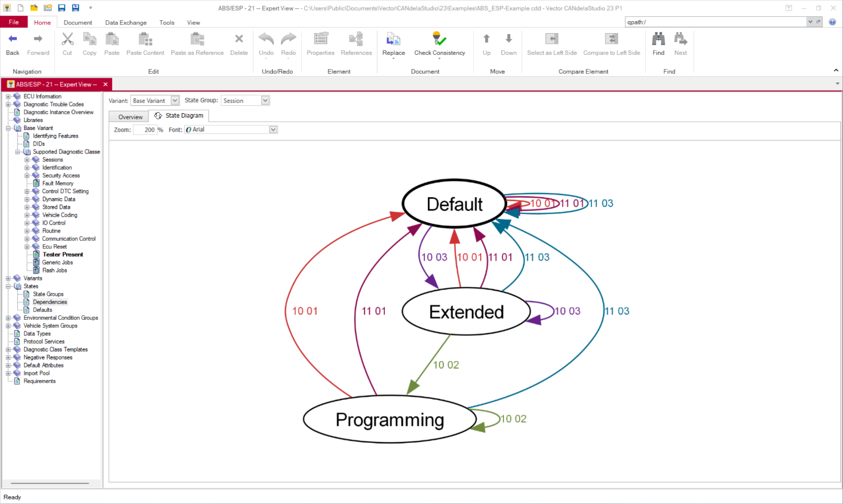The height and width of the screenshot is (504, 843).
Task: Open the Font Arial dropdown
Action: 273,129
